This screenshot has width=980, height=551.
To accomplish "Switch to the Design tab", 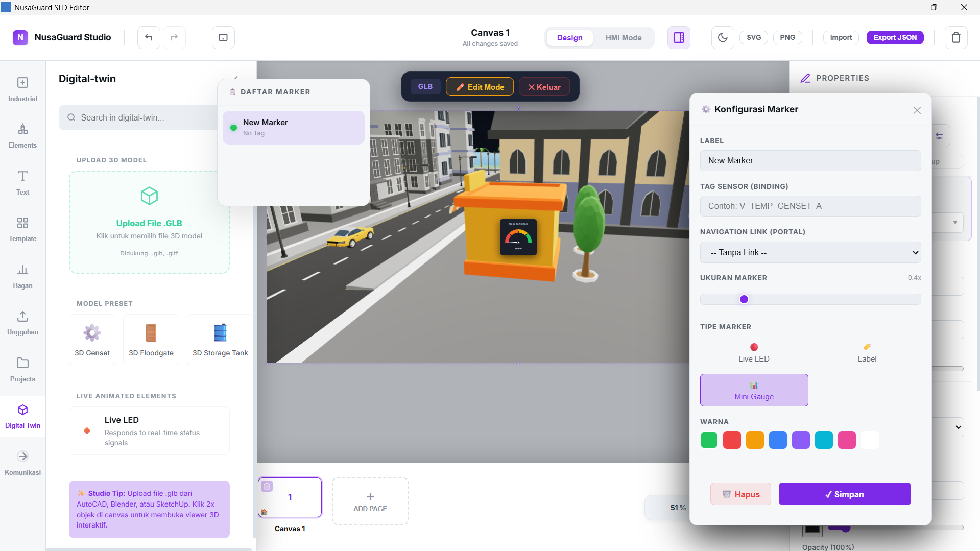I will pos(569,38).
